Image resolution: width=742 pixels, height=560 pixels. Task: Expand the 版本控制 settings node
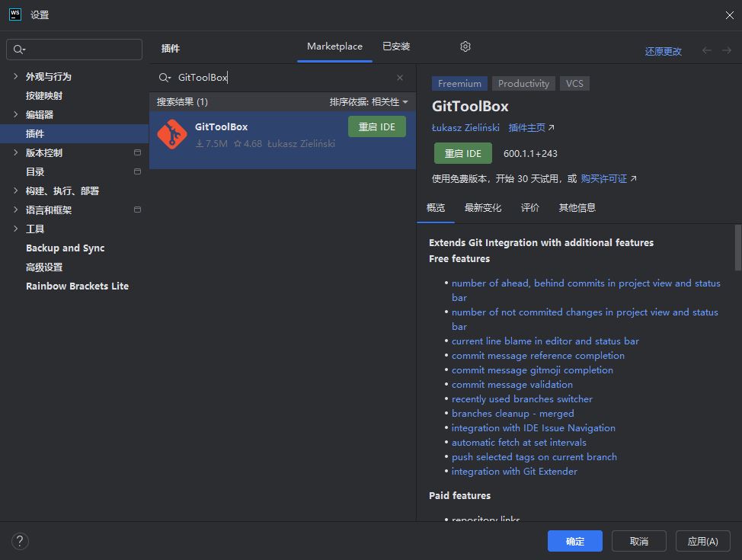point(16,152)
